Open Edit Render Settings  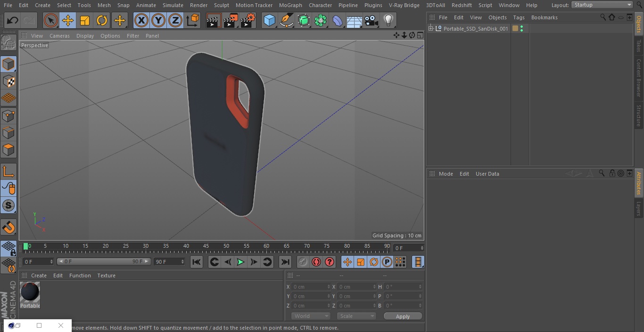click(248, 21)
